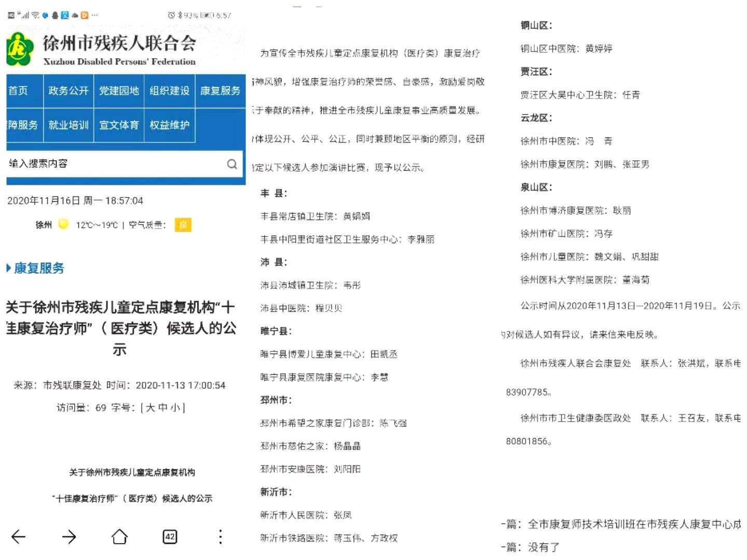Tap the line 丰县中阳里街道社区卫生服务中心:李雅丽

(x=348, y=240)
